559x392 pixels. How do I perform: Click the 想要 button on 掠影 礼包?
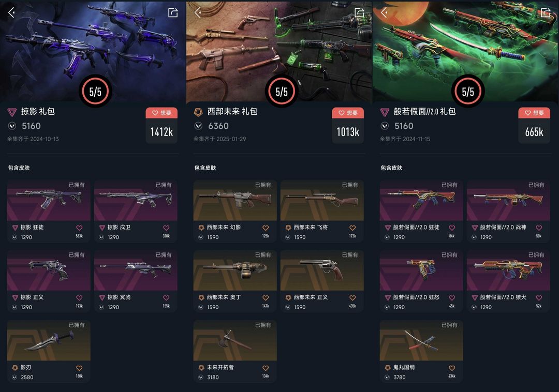[x=161, y=113]
